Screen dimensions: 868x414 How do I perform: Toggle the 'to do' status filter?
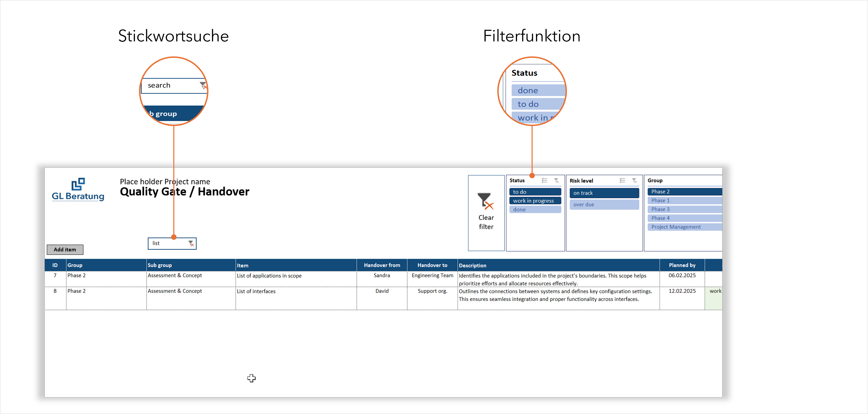coord(535,192)
